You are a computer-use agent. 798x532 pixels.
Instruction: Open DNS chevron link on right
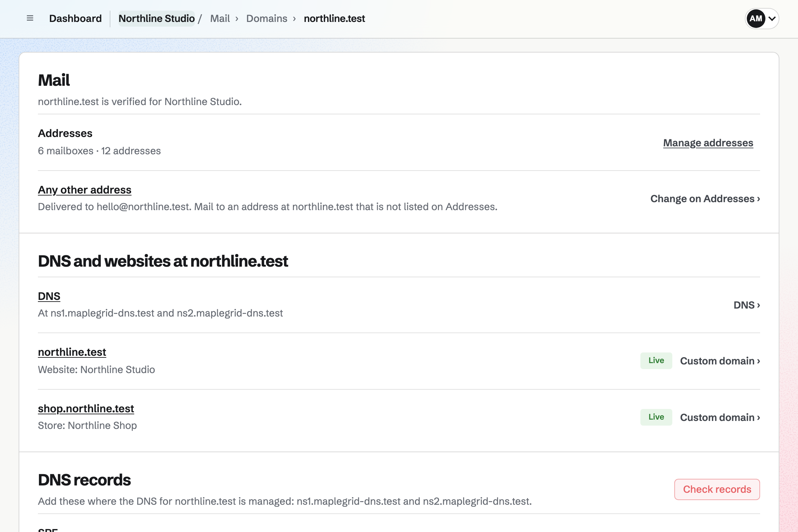coord(747,305)
